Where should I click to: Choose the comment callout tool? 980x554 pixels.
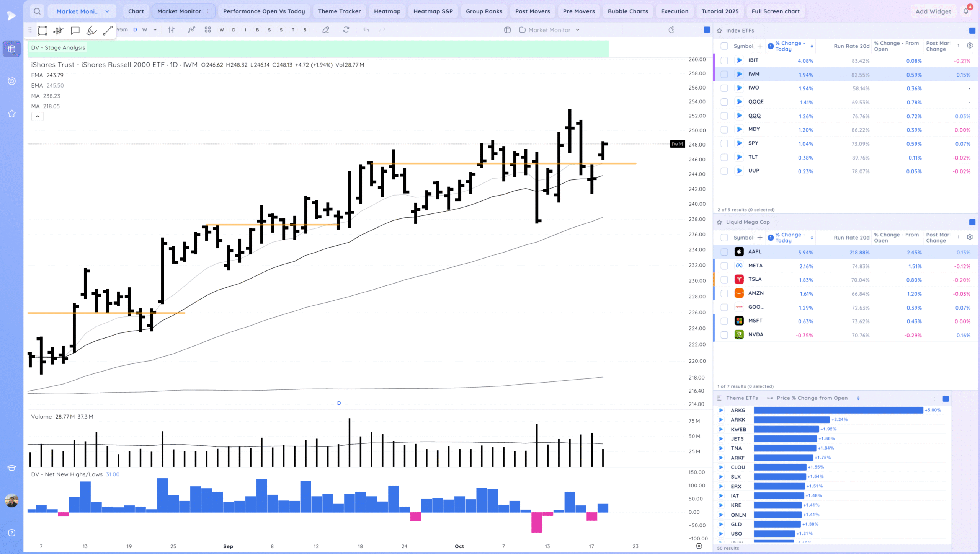(75, 31)
